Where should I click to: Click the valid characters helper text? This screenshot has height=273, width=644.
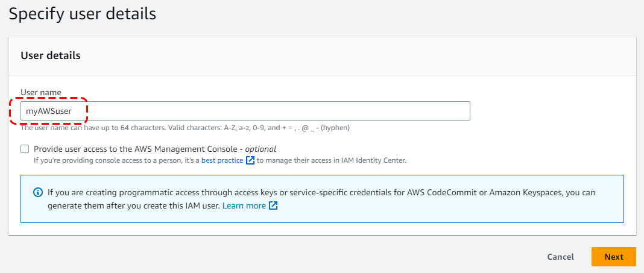point(185,128)
